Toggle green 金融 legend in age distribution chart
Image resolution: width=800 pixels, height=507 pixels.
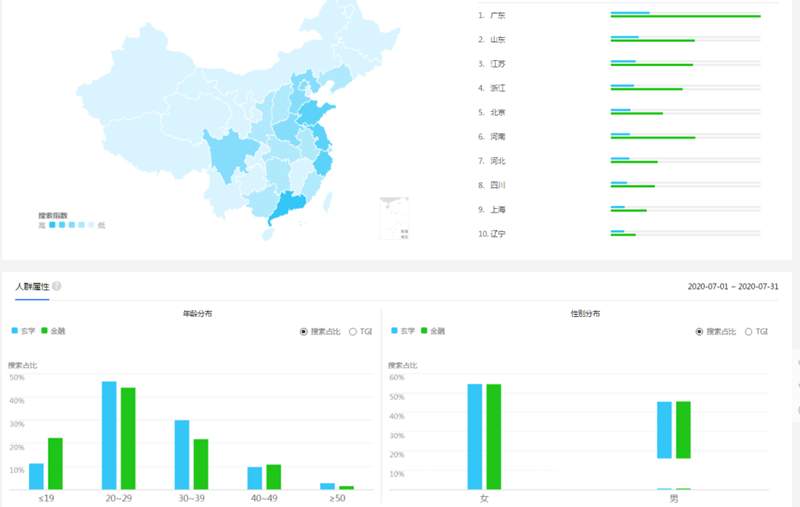[x=52, y=331]
